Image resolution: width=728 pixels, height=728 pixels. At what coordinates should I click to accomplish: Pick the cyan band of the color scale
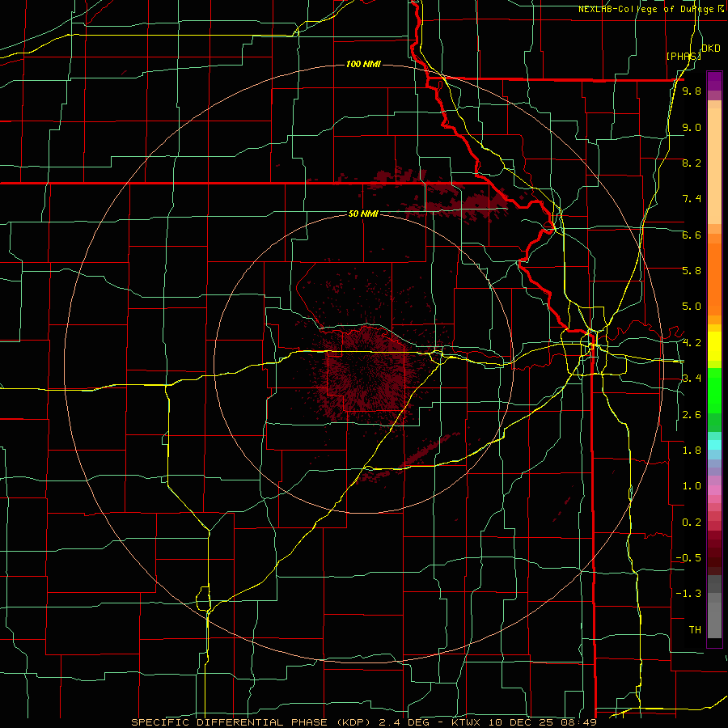tap(714, 445)
